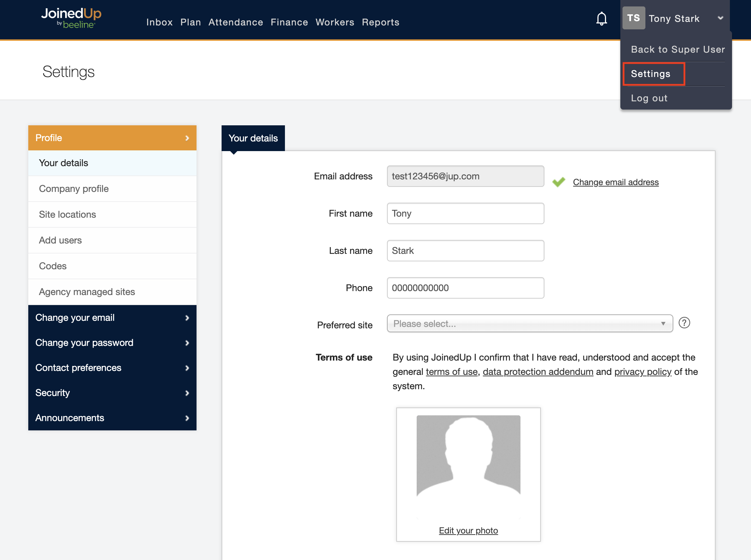Viewport: 751px width, 560px height.
Task: Click the Change email address link
Action: coord(616,182)
